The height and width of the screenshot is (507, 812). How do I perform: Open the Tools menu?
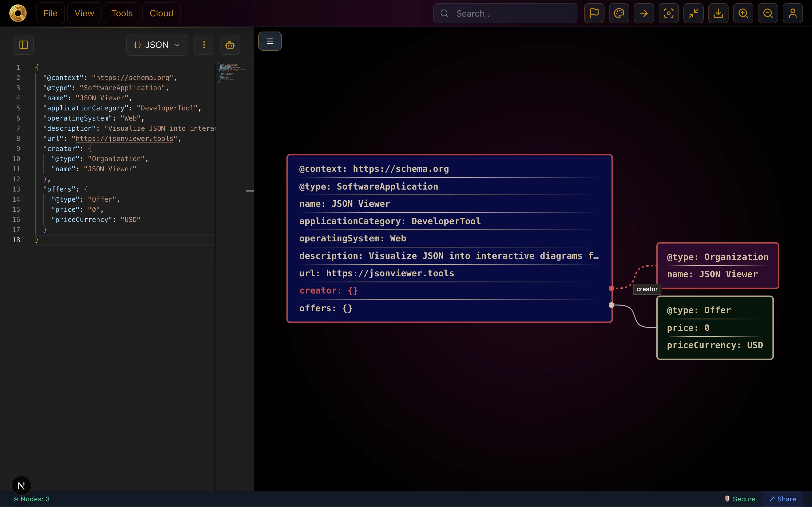122,13
